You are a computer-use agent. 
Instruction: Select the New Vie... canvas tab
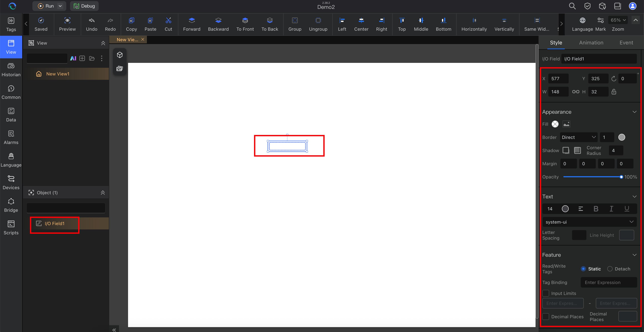(x=127, y=40)
